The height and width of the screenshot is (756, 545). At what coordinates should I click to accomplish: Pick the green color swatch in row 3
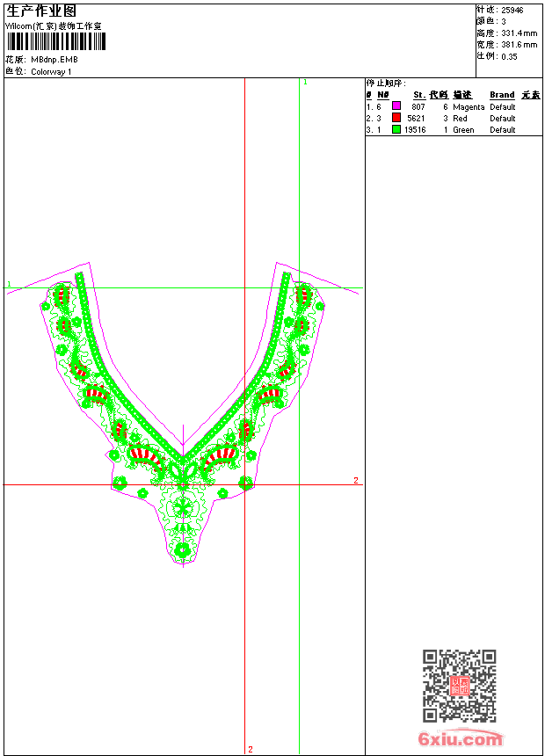pyautogui.click(x=396, y=129)
